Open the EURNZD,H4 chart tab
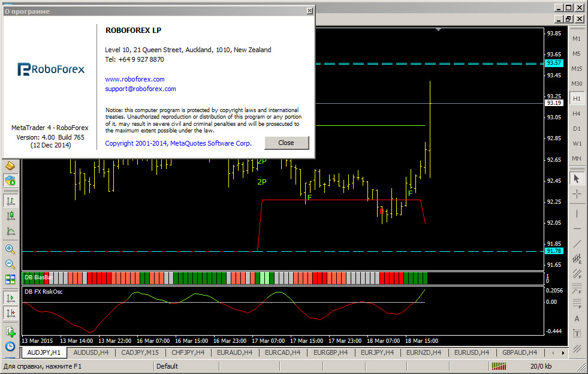588x374 pixels. pyautogui.click(x=424, y=352)
